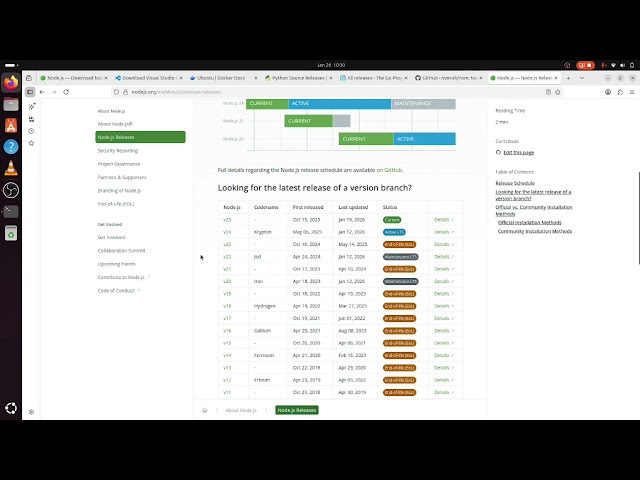Open the v24 Krypton version link
This screenshot has height=480, width=640.
tap(227, 232)
